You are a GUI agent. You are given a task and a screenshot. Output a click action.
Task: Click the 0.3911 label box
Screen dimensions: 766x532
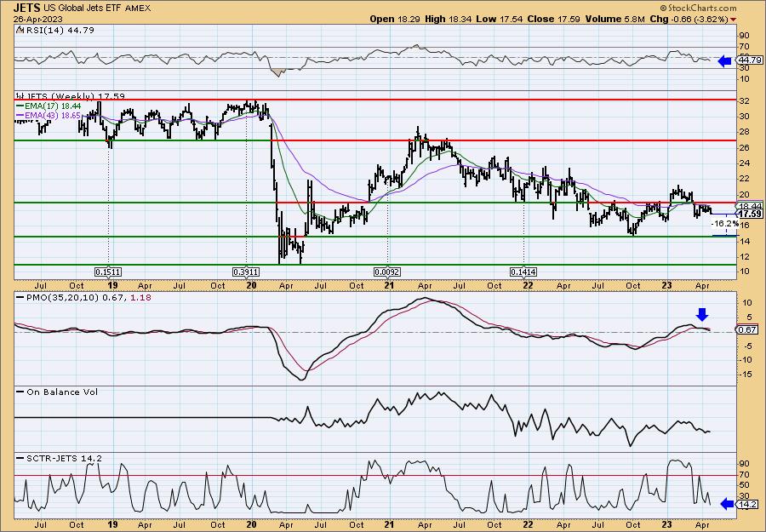point(246,272)
